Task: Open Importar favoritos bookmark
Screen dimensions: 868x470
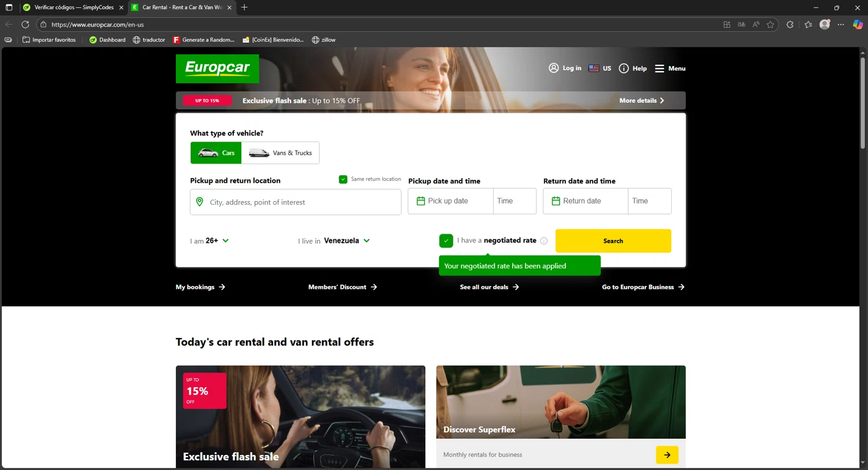Action: point(49,40)
